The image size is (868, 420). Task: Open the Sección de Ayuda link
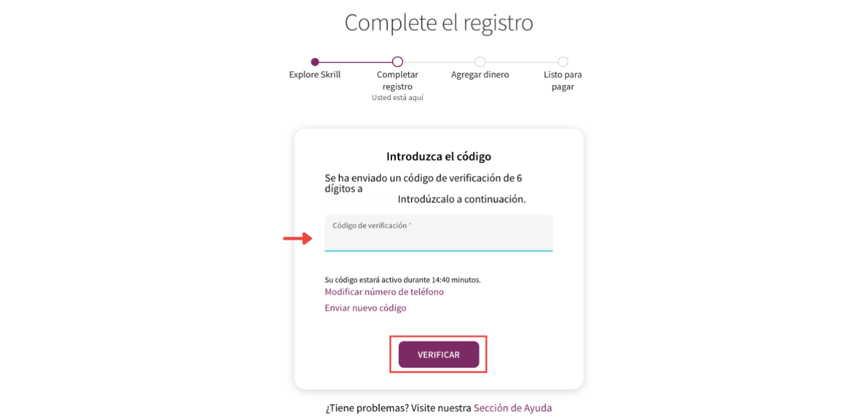[x=513, y=408]
